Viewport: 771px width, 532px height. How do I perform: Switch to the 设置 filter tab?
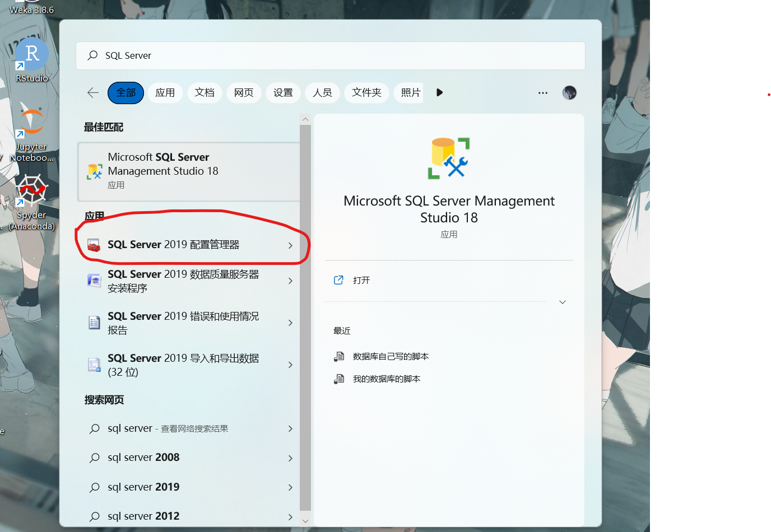[283, 92]
